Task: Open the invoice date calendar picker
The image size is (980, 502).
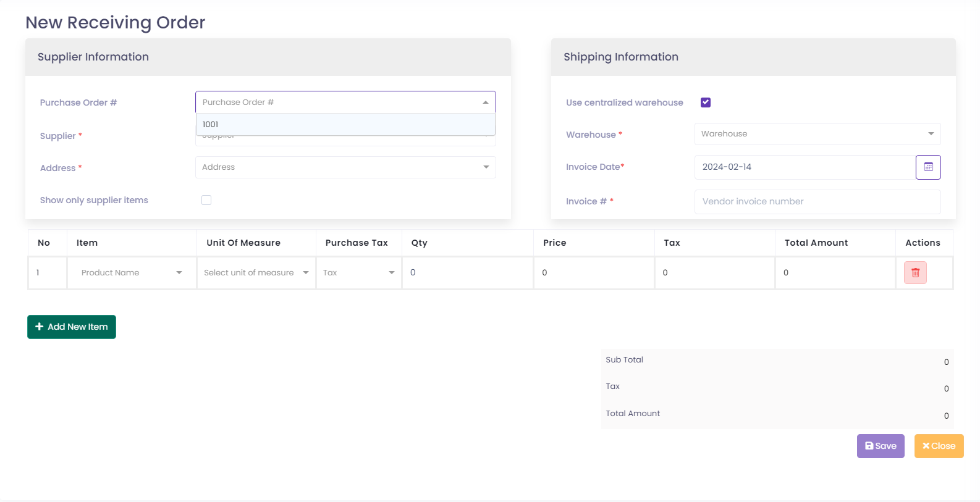Action: tap(928, 167)
